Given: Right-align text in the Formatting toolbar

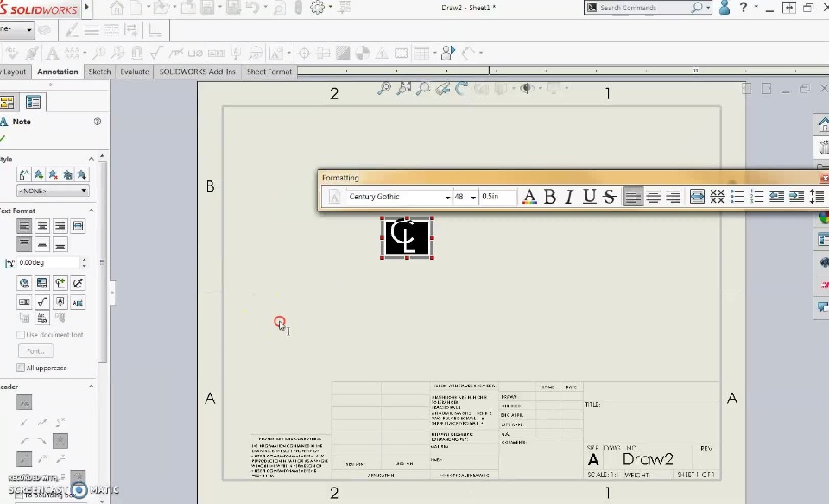Looking at the screenshot, I should tap(673, 197).
